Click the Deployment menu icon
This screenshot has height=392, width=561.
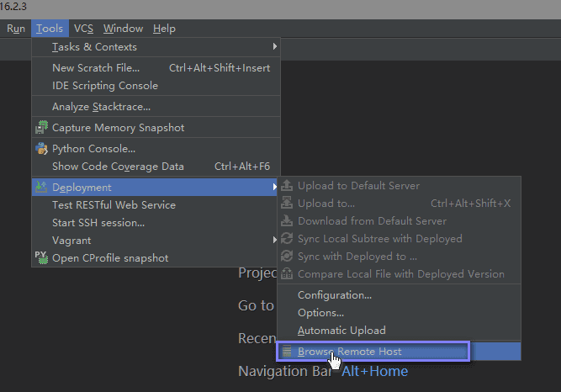coord(41,187)
